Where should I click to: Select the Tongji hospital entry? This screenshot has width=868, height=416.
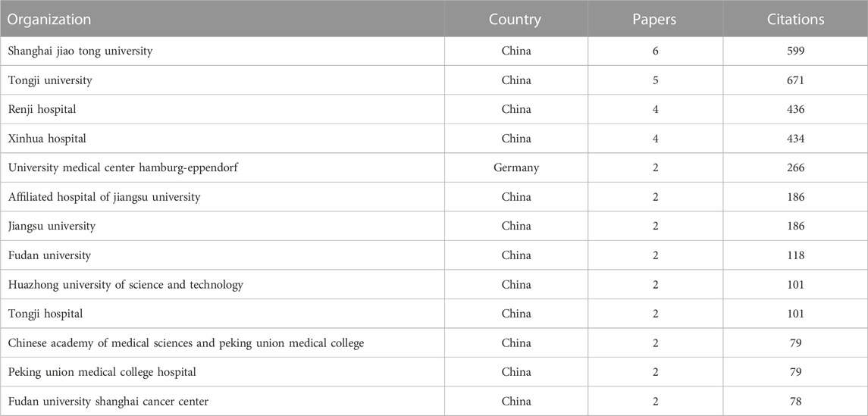click(x=45, y=314)
